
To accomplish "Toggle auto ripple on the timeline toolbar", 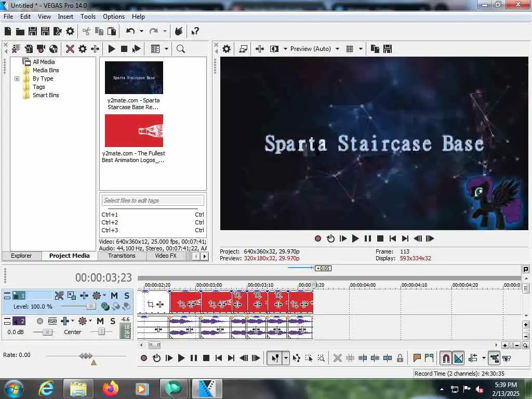I will [473, 358].
